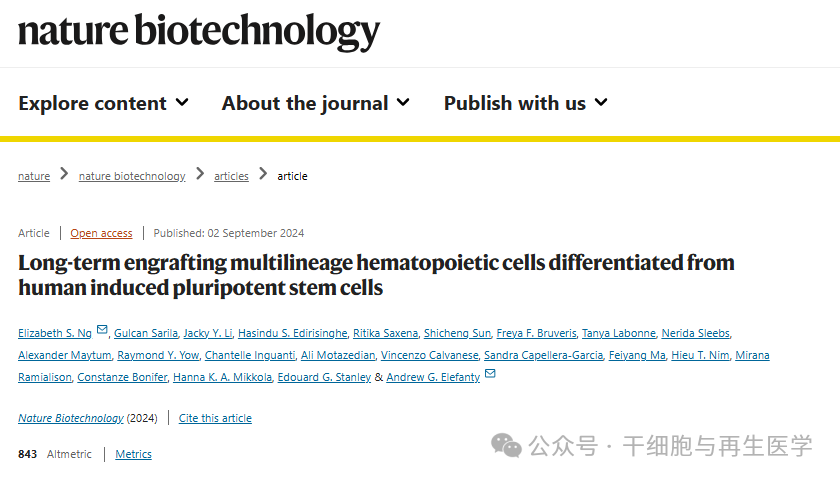This screenshot has height=480, width=840.
Task: Navigate to articles breadcrumb
Action: click(231, 176)
